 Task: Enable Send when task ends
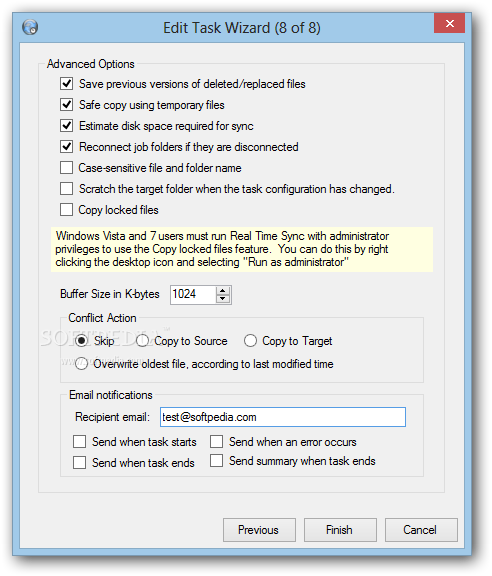point(79,462)
